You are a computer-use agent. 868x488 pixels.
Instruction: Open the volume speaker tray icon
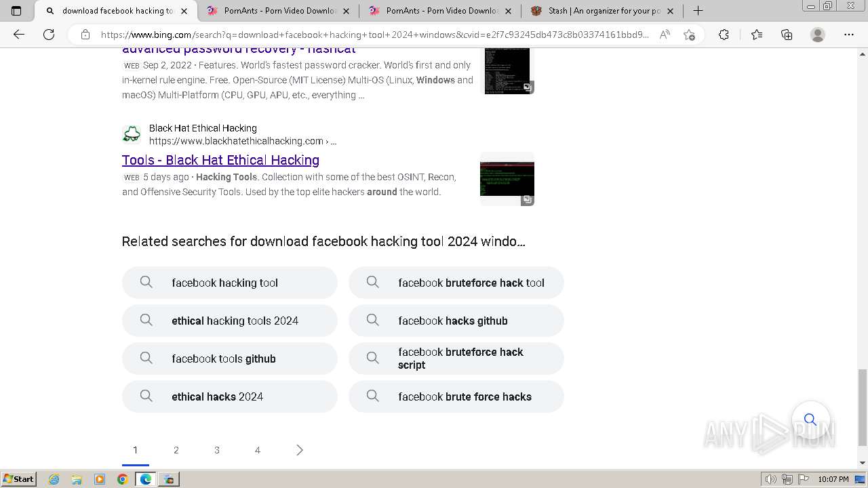(771, 479)
